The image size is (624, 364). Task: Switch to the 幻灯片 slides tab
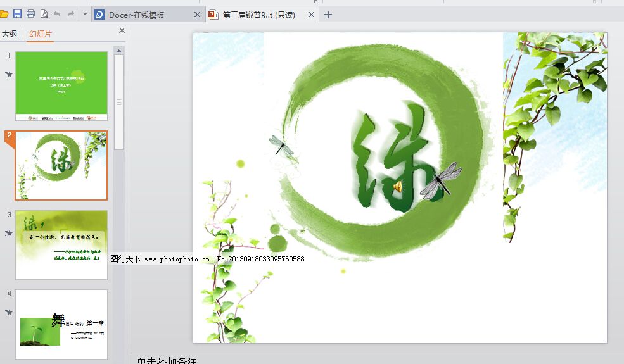tap(40, 34)
